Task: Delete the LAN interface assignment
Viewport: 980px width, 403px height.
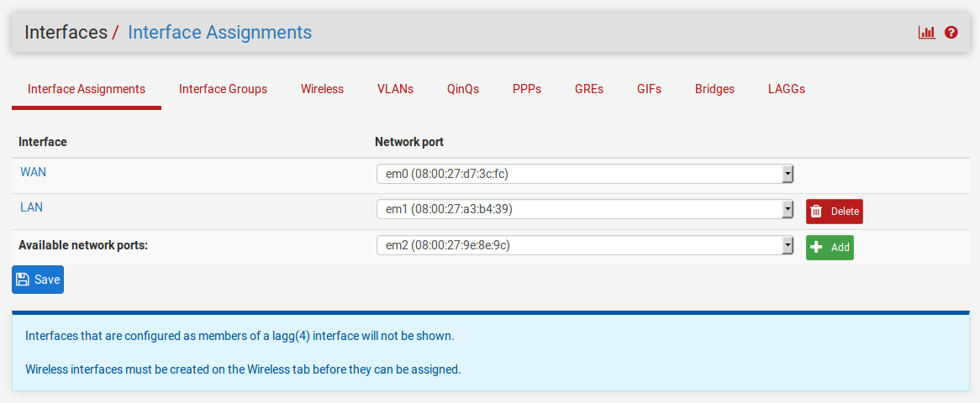Action: 834,212
